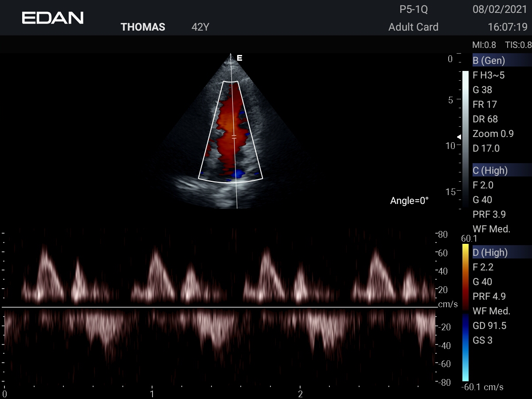The width and height of the screenshot is (532, 399).
Task: Click the Angle=0° correction label
Action: click(x=409, y=201)
